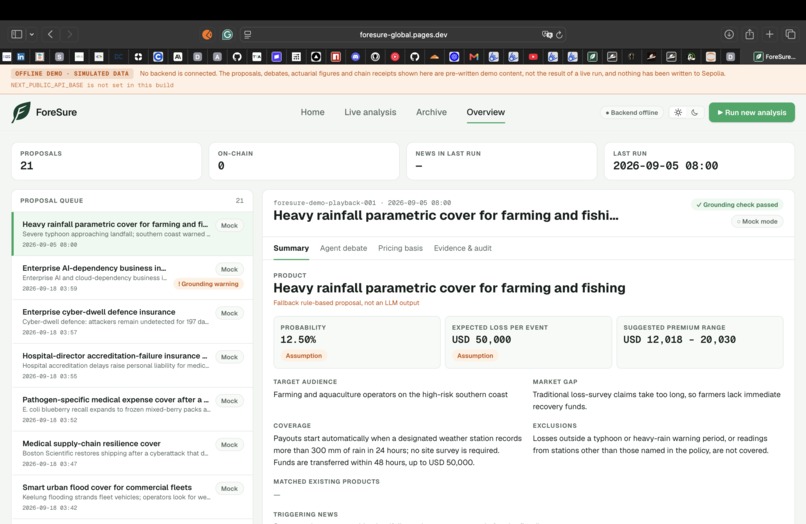
Task: Open the Archive nav item
Action: click(431, 112)
